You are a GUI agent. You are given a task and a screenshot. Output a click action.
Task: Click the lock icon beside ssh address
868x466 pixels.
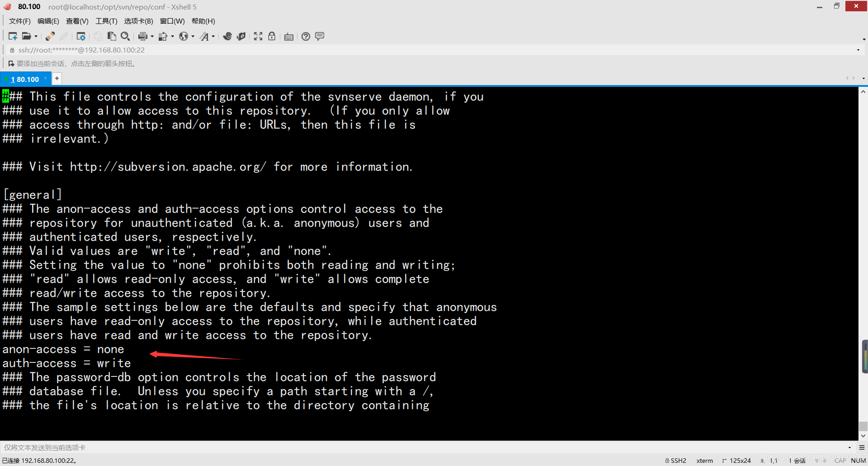pyautogui.click(x=12, y=50)
